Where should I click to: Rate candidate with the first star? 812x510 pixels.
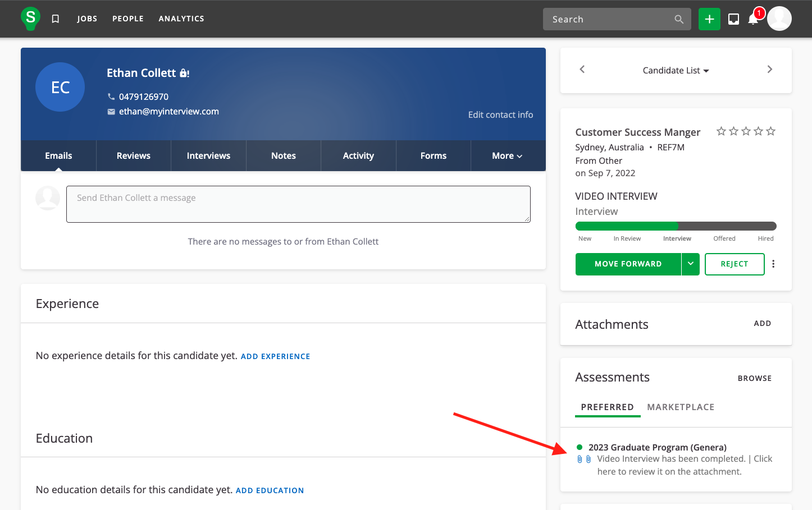point(721,131)
